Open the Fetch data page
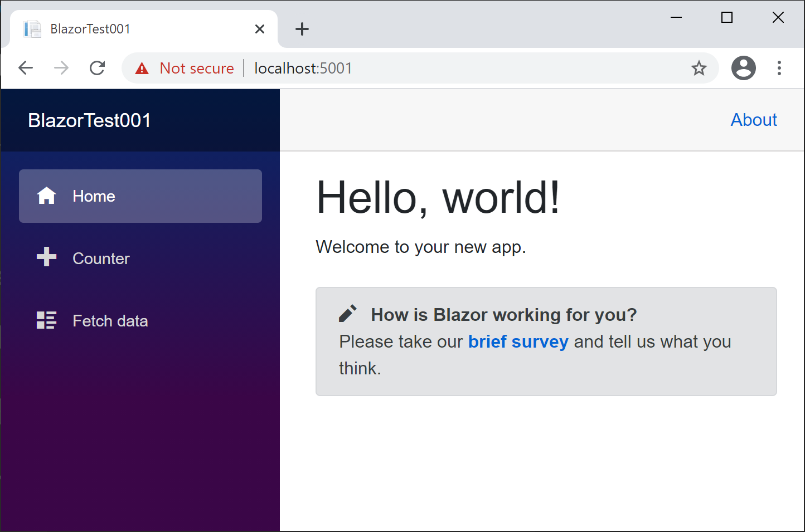This screenshot has height=532, width=805. [140, 321]
